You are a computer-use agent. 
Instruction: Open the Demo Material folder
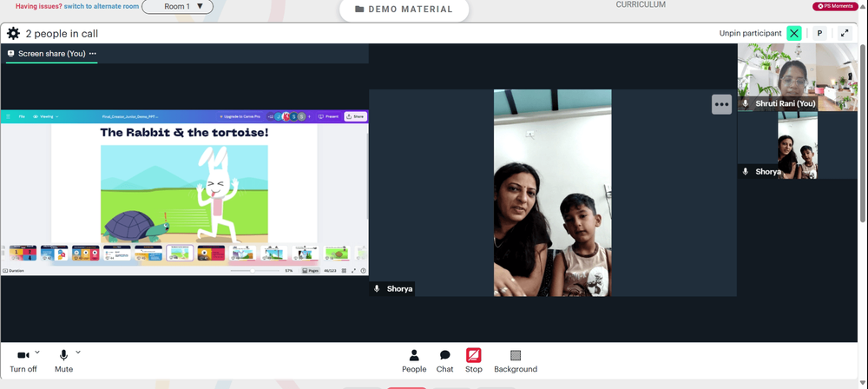coord(404,10)
